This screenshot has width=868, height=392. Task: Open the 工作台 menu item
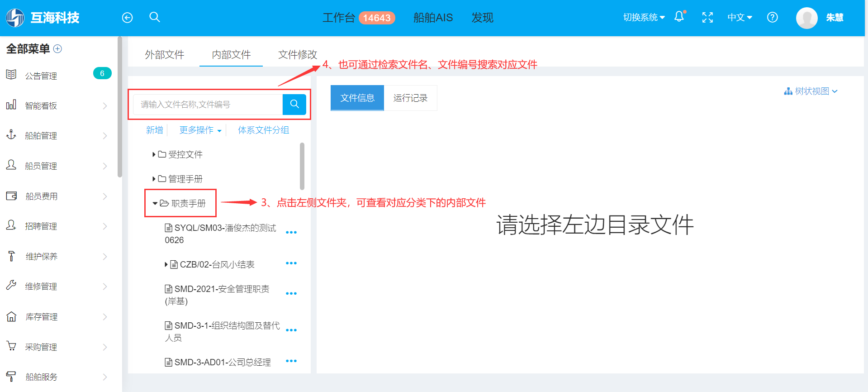pyautogui.click(x=339, y=18)
